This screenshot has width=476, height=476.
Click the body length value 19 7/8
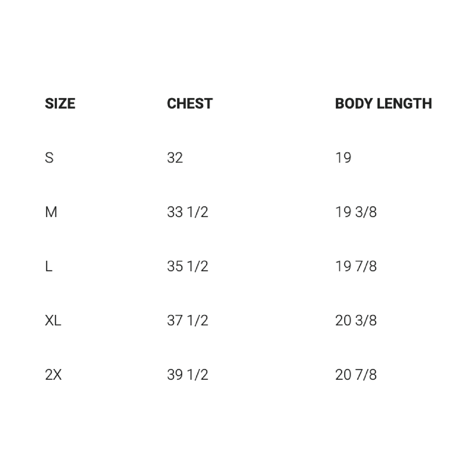tap(356, 266)
